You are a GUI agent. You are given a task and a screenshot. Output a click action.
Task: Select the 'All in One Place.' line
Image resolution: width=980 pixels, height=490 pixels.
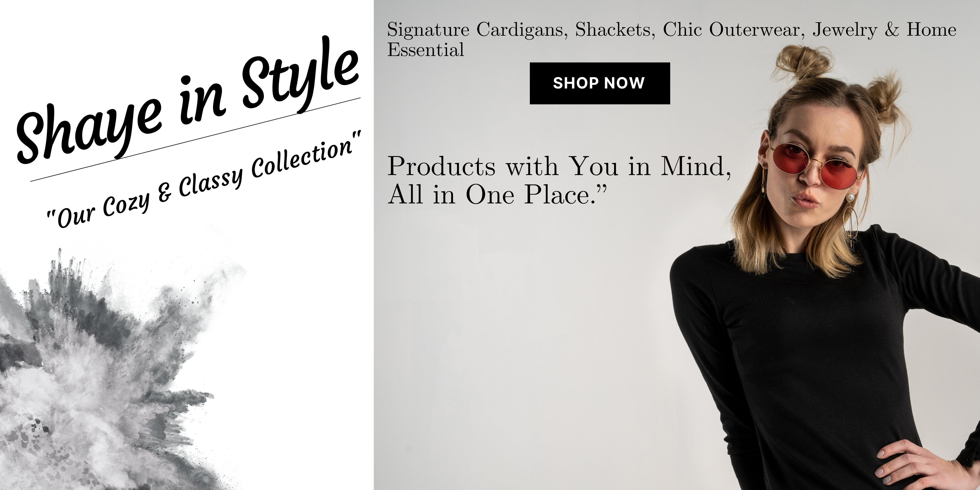[x=497, y=194]
